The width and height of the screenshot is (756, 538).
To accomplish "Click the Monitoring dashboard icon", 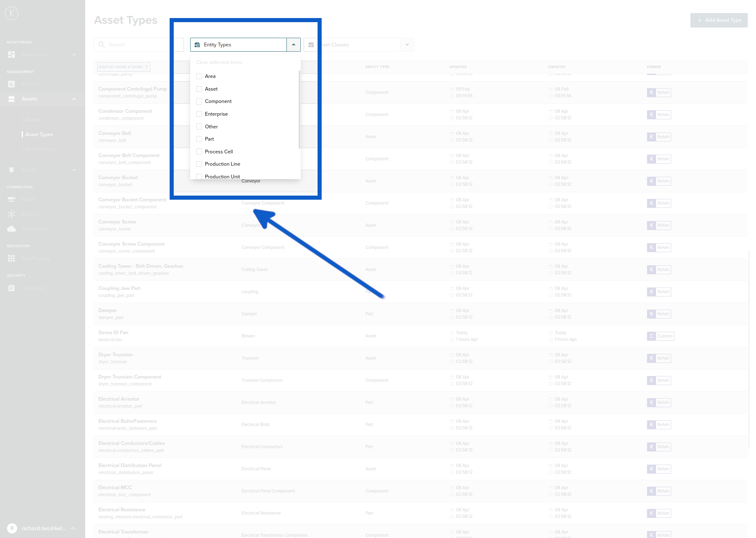I will [11, 55].
